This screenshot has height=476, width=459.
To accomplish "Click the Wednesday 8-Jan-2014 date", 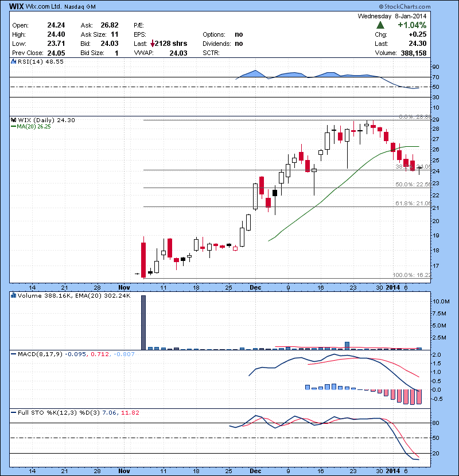I will tap(392, 16).
